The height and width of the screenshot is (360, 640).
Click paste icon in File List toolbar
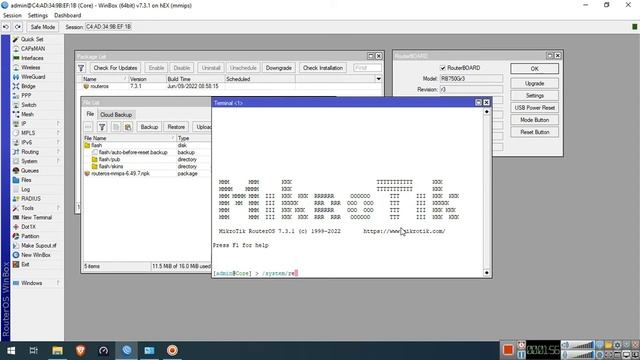[x=128, y=127]
